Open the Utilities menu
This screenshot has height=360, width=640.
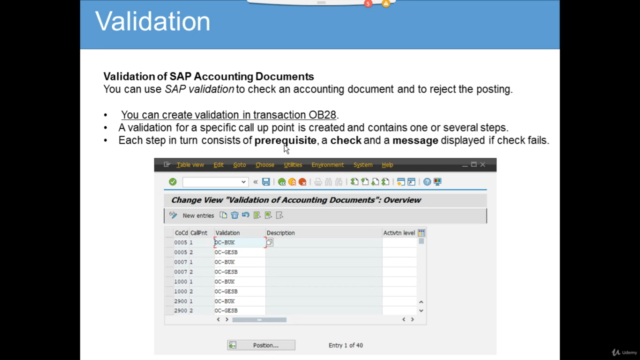pos(293,165)
